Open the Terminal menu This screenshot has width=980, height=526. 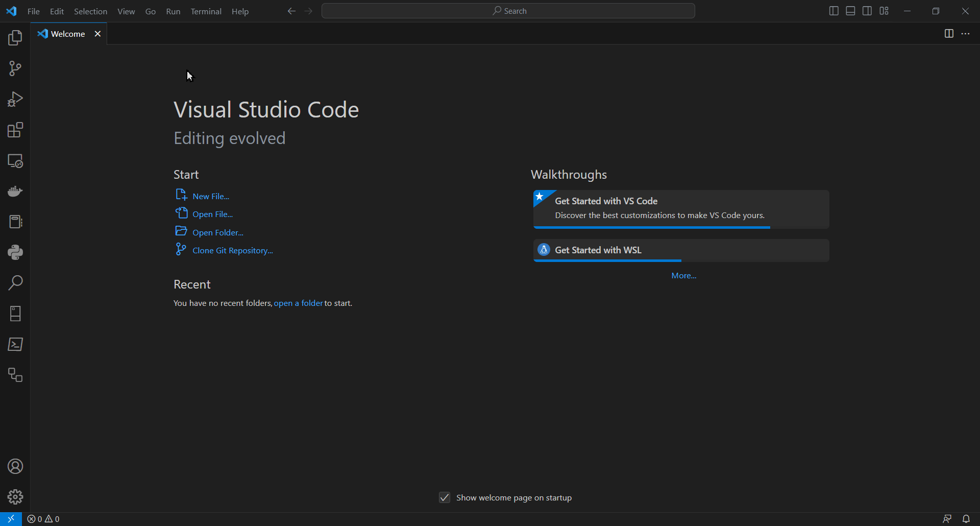click(206, 11)
